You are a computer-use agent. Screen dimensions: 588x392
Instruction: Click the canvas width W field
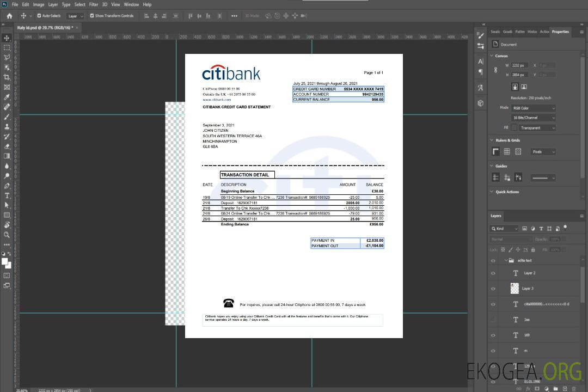[519, 65]
